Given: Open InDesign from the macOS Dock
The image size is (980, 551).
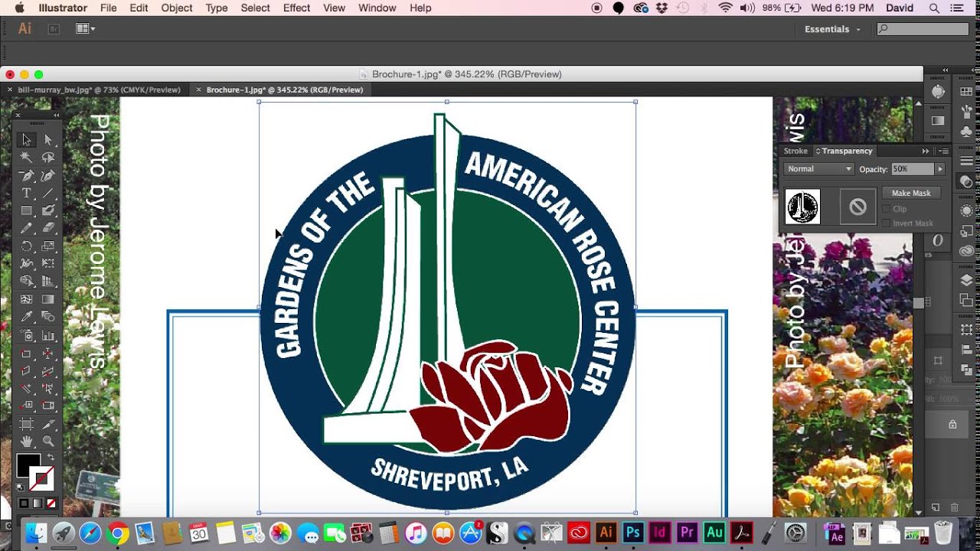Looking at the screenshot, I should pos(660,532).
